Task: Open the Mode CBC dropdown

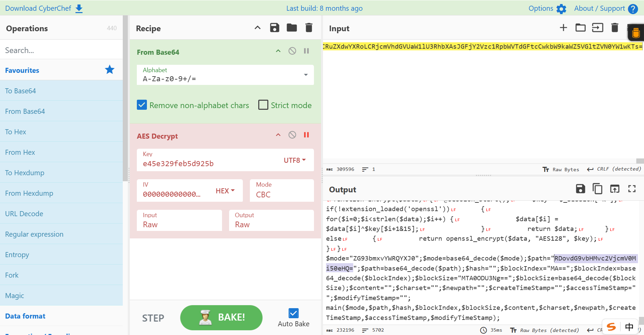Action: tap(282, 190)
